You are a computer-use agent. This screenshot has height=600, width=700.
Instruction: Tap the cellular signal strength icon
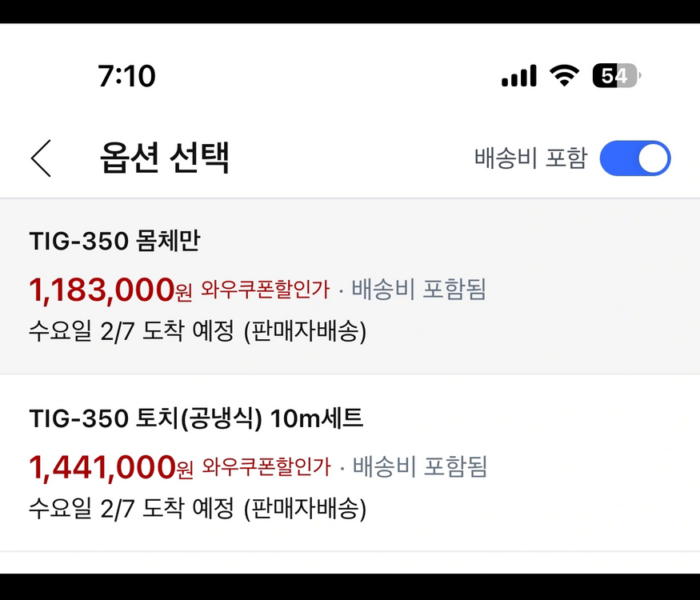(518, 75)
